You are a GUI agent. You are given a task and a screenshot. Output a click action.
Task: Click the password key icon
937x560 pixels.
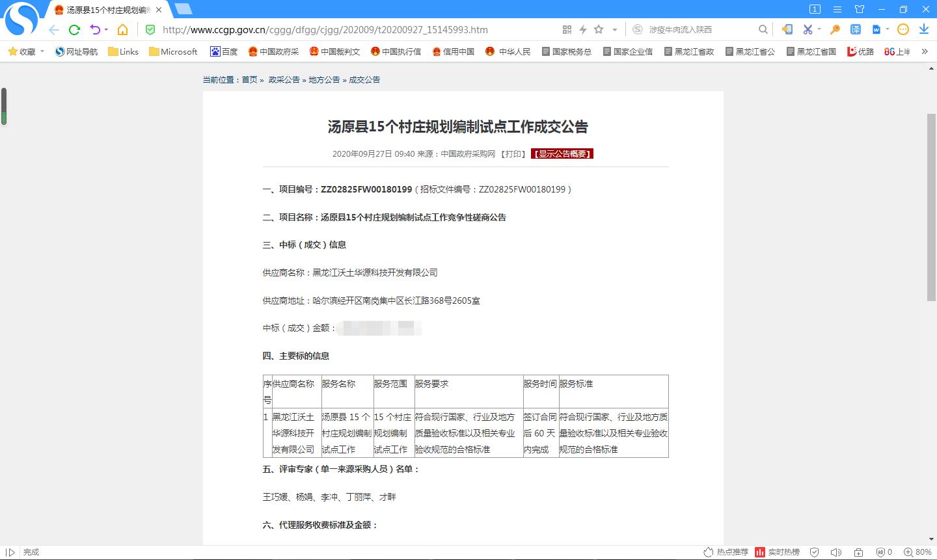(x=835, y=30)
